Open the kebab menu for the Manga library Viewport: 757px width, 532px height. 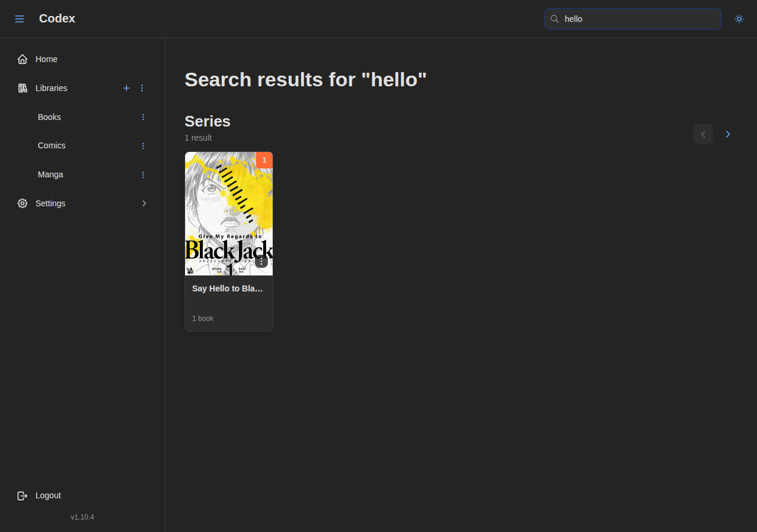point(143,174)
